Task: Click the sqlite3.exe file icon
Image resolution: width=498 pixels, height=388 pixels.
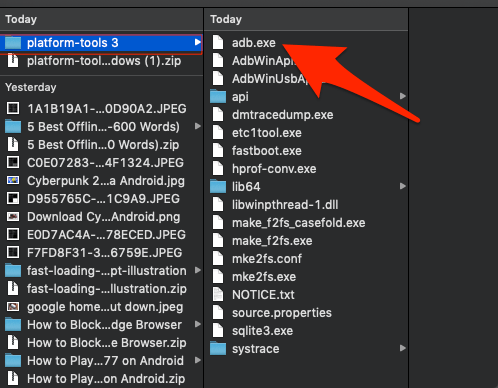Action: tap(218, 331)
